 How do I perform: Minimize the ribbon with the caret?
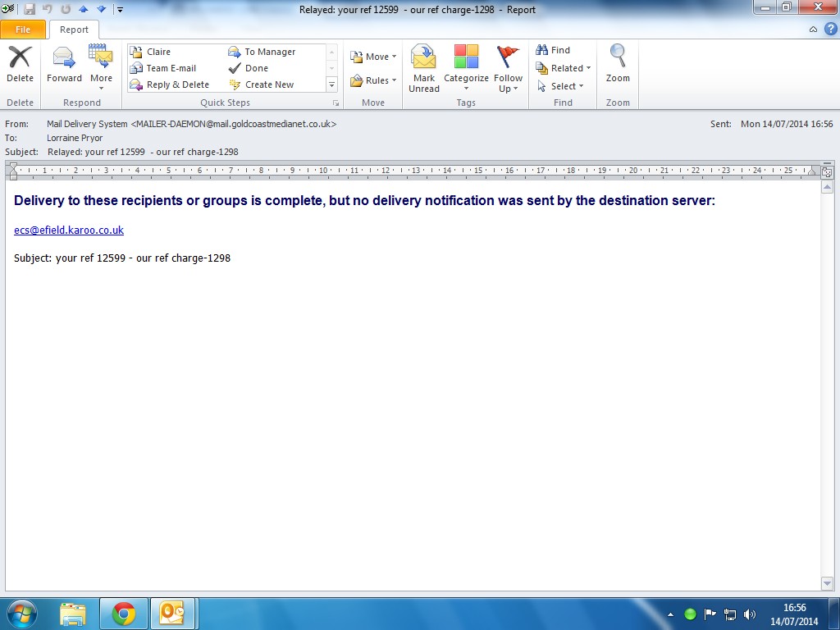[x=813, y=30]
